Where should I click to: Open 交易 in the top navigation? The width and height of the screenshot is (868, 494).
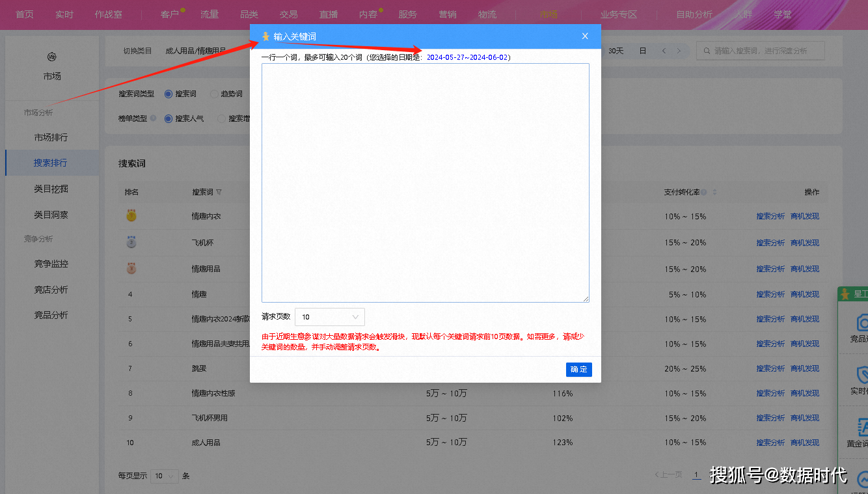pyautogui.click(x=289, y=14)
